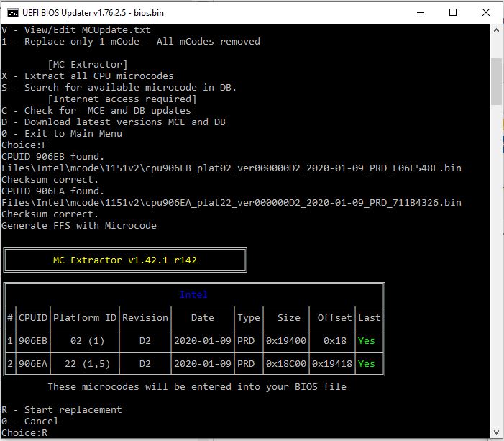Click the scrollbar track below the thumb
Viewport: 504px width, 441px height.
coord(496,265)
